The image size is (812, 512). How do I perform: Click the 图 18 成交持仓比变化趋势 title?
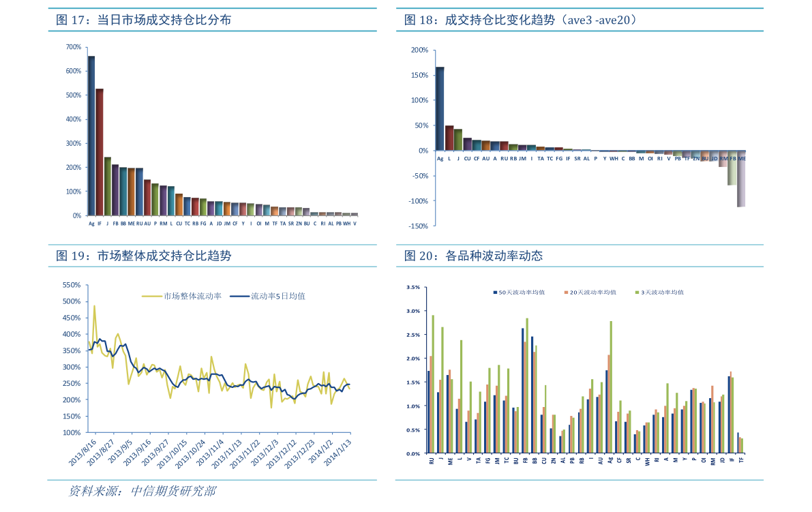[x=520, y=20]
